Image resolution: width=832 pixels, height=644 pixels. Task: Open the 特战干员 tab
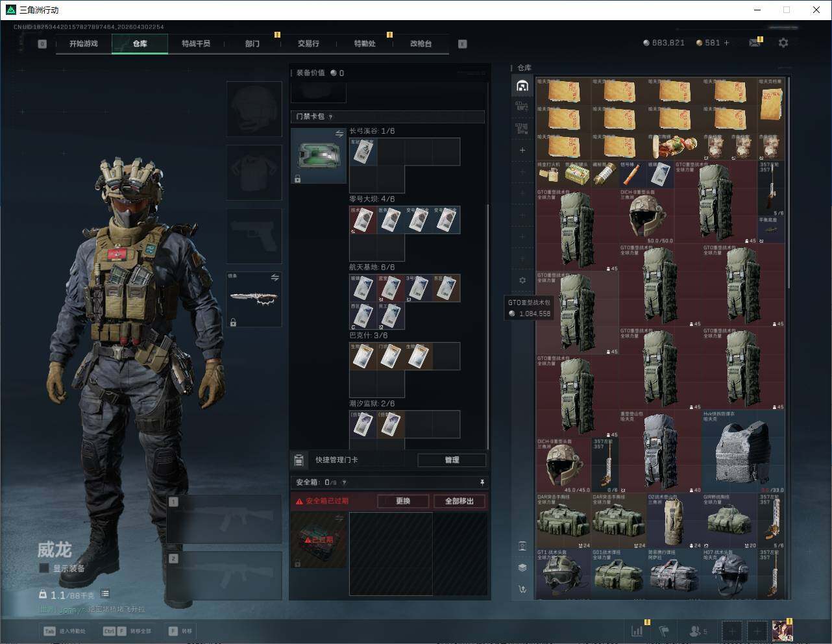[195, 43]
